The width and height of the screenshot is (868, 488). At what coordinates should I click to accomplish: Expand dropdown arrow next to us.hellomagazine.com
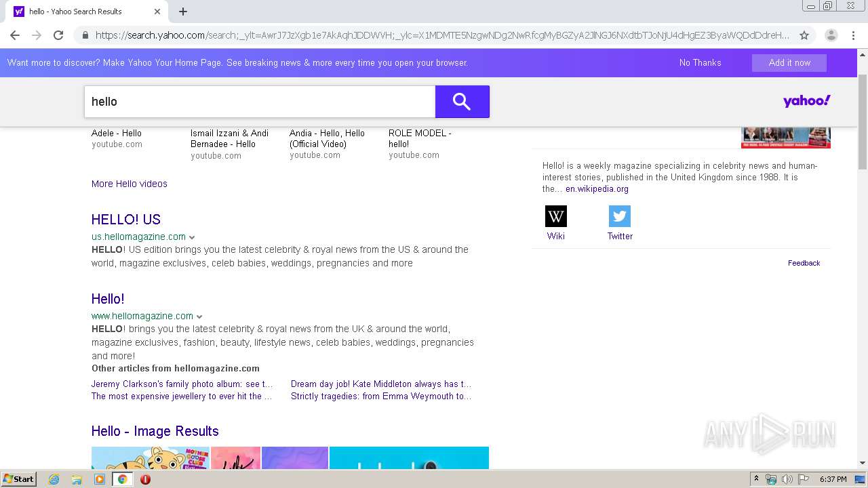pos(192,237)
